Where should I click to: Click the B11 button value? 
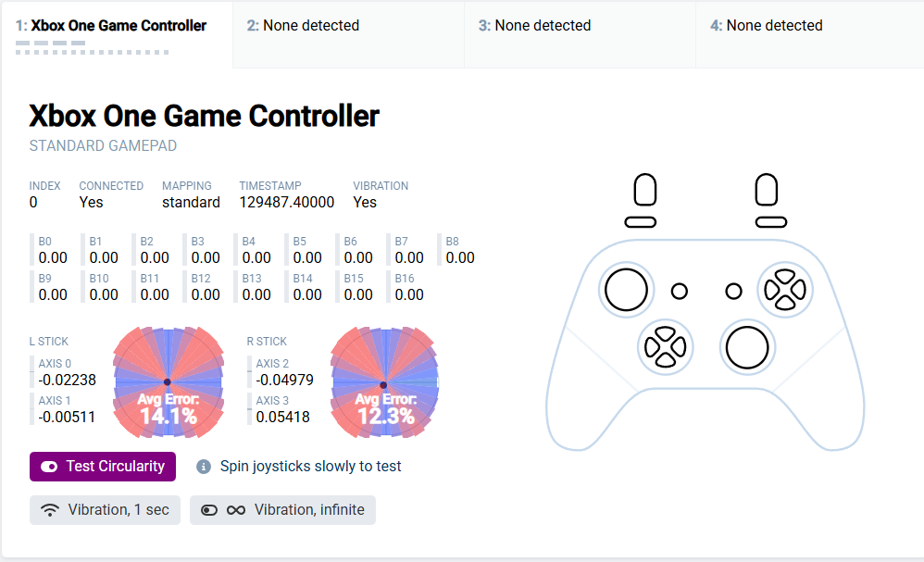coord(155,294)
